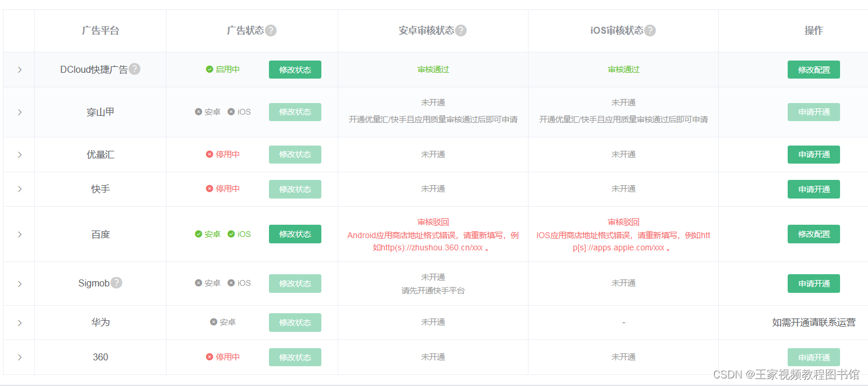Expand the 华为 row
The height and width of the screenshot is (386, 868).
[x=19, y=323]
